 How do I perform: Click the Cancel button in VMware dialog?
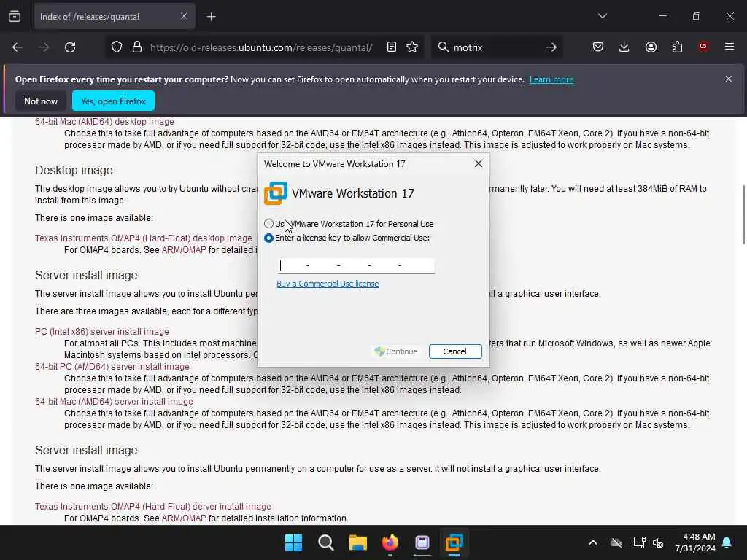pos(455,351)
